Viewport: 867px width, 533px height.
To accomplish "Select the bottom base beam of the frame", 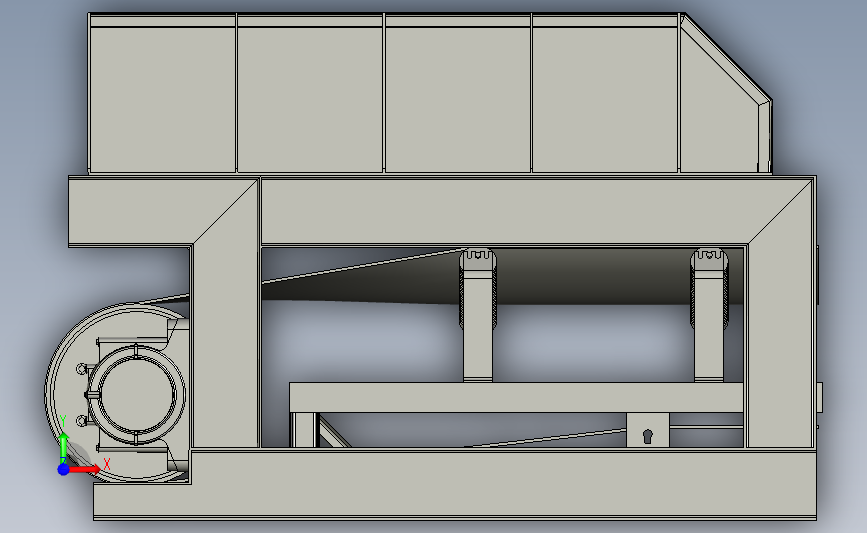I will [455, 485].
